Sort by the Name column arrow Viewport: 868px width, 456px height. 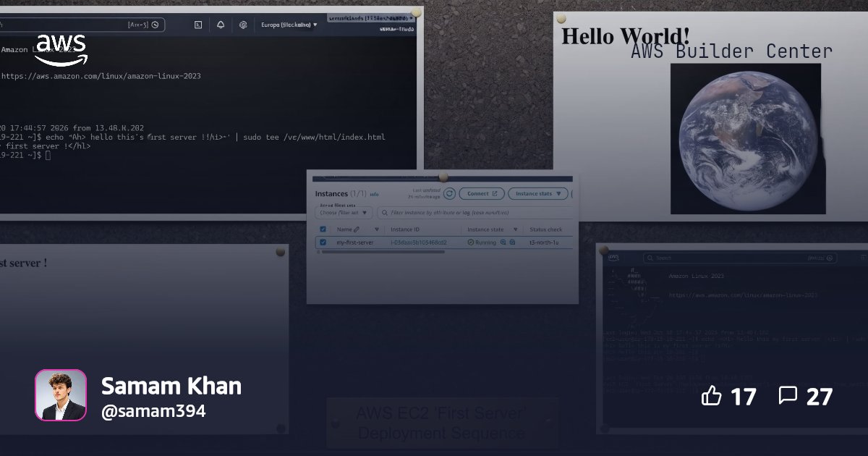376,229
